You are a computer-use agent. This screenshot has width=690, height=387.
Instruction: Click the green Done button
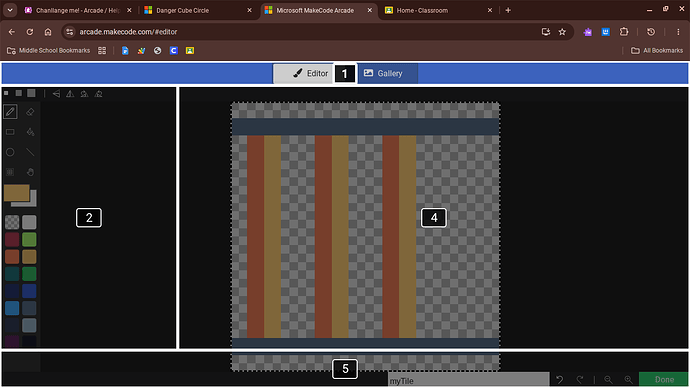pos(664,380)
